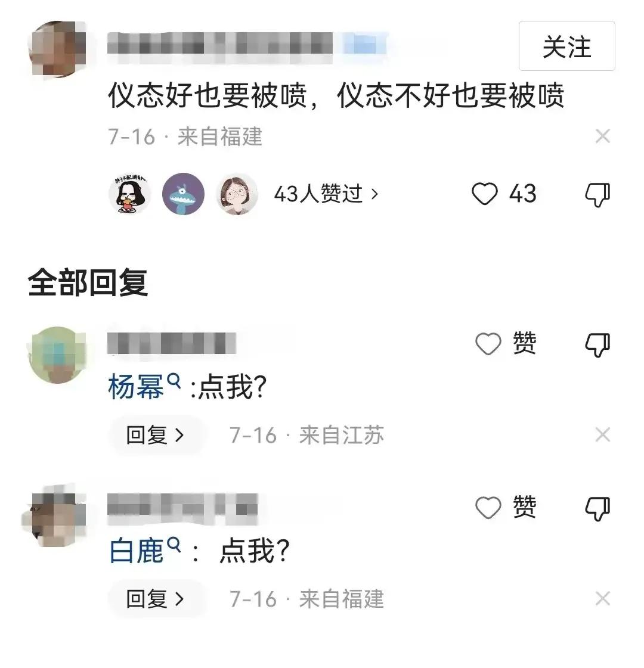
Task: Tap the 关注 follow button
Action: coord(566,46)
